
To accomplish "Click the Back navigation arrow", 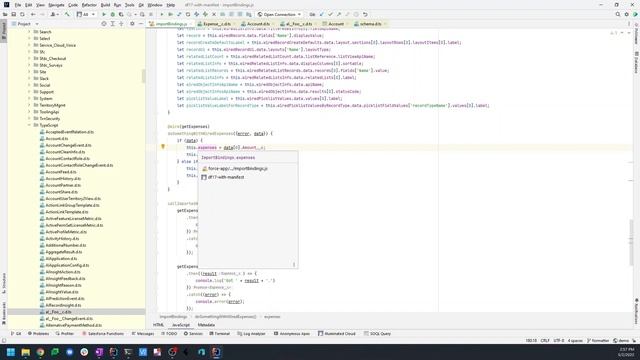I will coord(33,14).
